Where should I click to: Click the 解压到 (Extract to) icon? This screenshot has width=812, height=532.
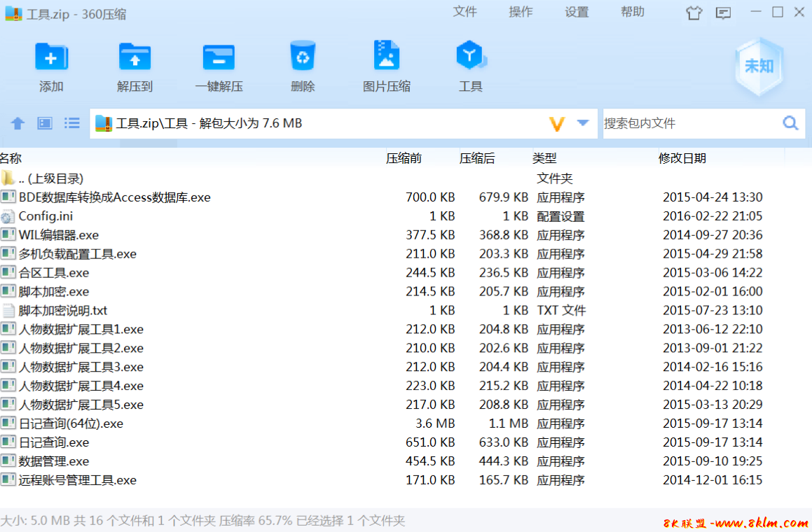point(135,58)
